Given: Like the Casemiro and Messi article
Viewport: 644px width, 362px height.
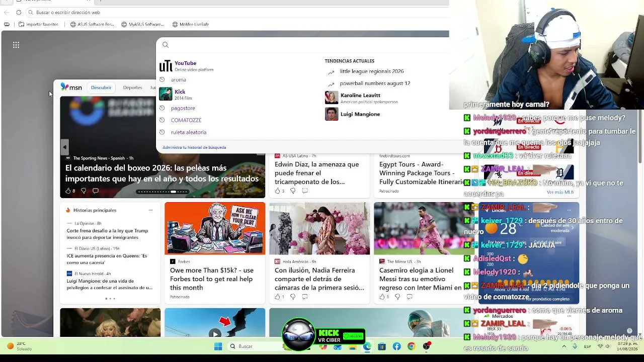Looking at the screenshot, I should click(382, 297).
